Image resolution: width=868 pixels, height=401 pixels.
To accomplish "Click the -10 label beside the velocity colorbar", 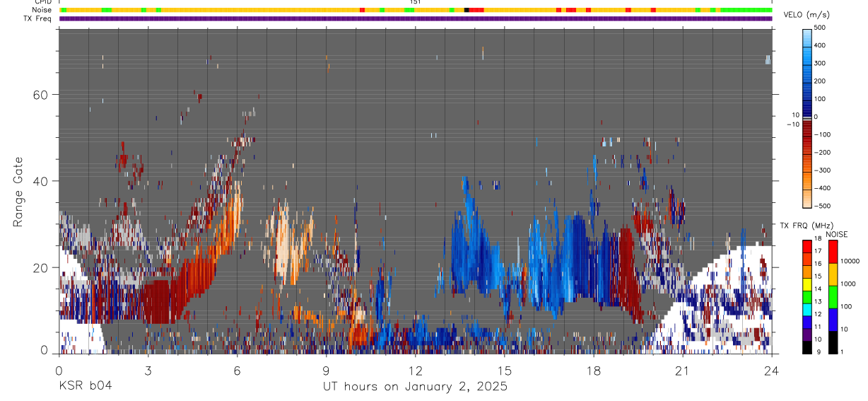I will 793,124.
